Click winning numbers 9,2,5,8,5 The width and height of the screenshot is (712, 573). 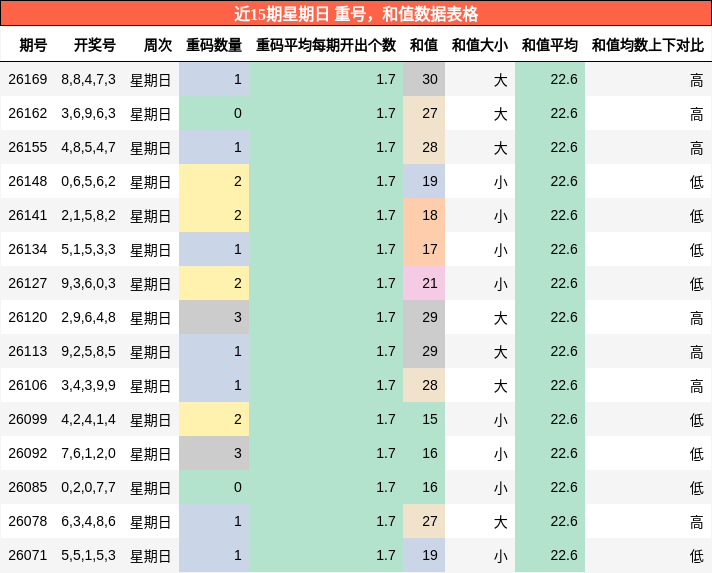click(89, 352)
